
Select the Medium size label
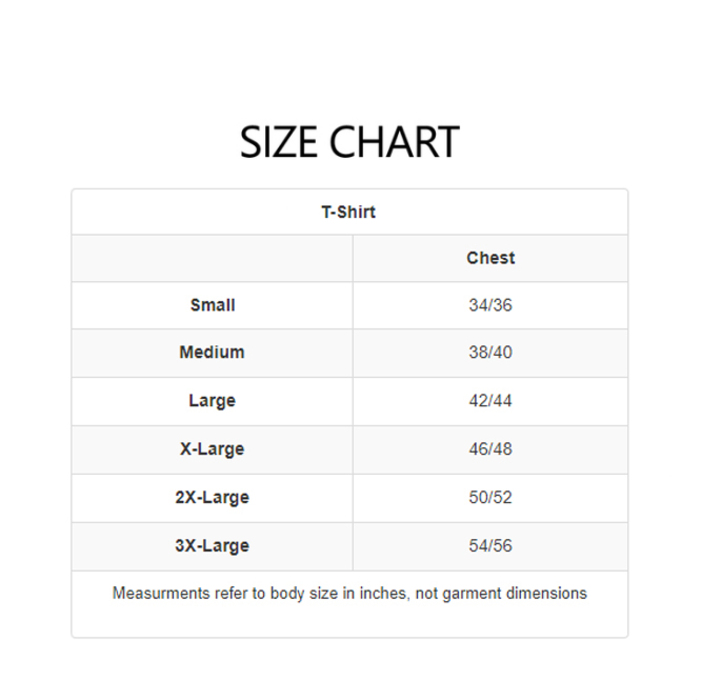coord(212,352)
